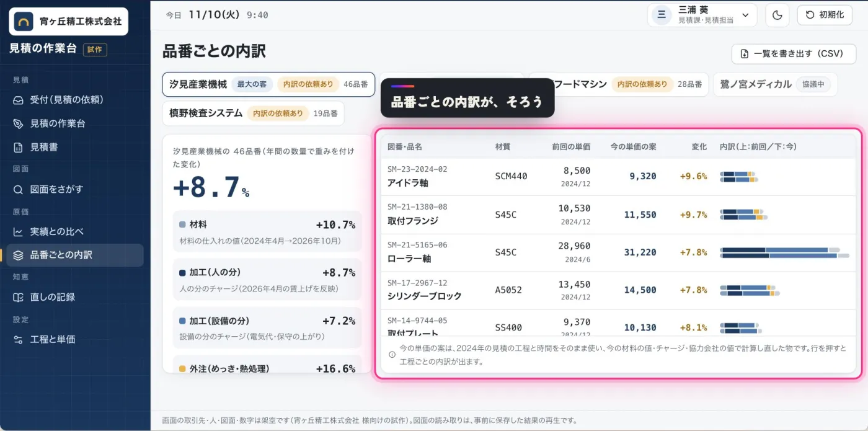Open 工程と単価 settings item in sidebar
Viewport: 868px width, 431px height.
point(75,339)
